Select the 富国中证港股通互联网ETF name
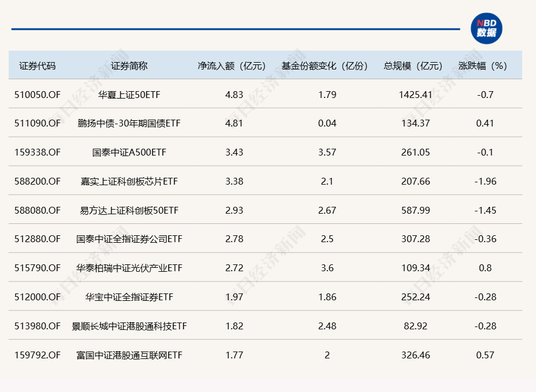The image size is (536, 392). click(129, 356)
